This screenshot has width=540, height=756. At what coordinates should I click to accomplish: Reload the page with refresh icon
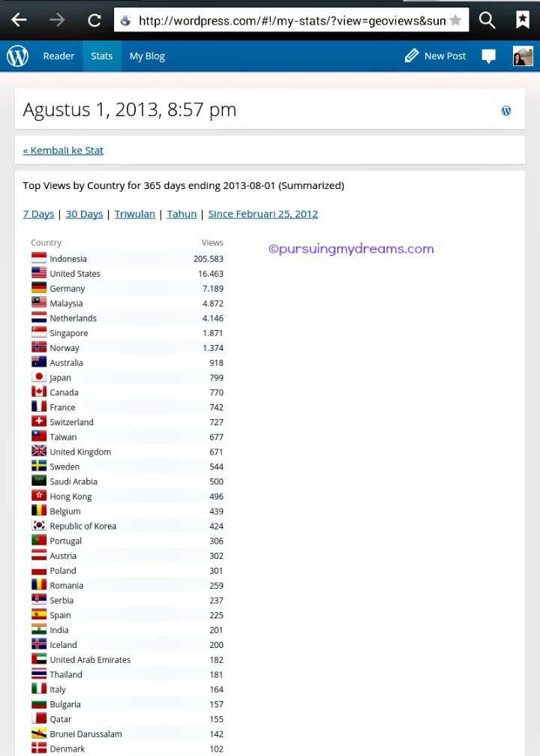(x=94, y=20)
